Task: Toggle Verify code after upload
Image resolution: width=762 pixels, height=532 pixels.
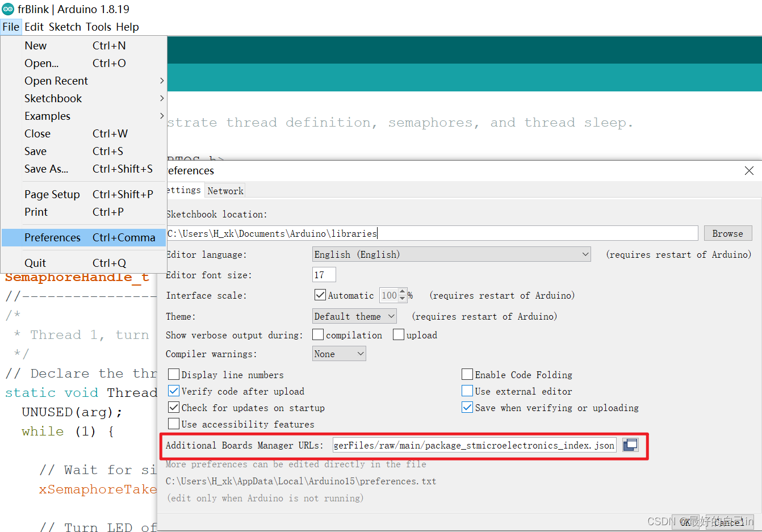Action: 174,391
